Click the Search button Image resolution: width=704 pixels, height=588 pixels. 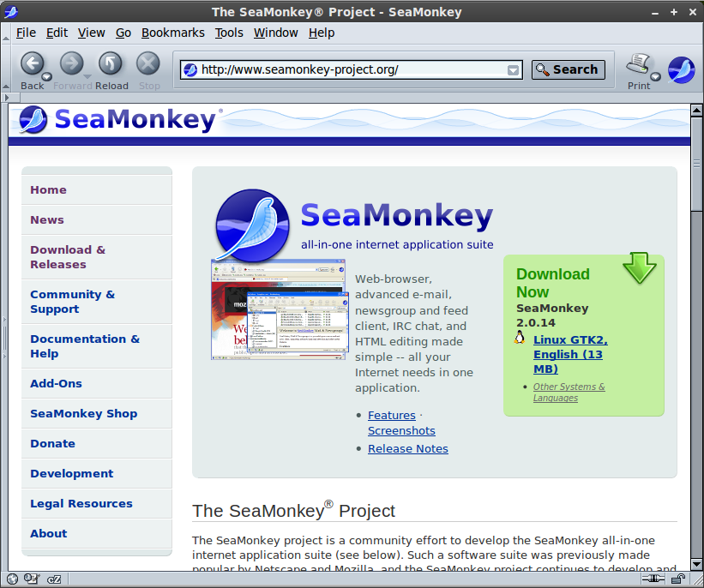[568, 69]
